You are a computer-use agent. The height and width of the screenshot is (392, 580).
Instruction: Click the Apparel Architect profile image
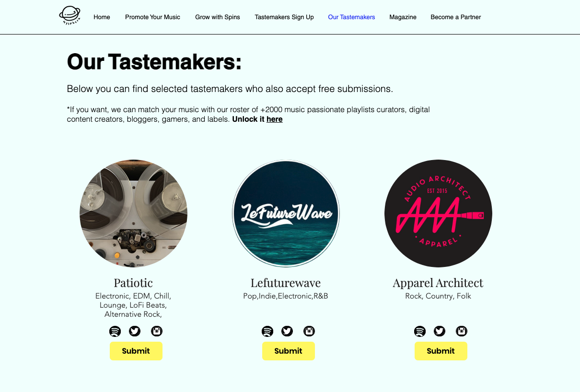438,213
